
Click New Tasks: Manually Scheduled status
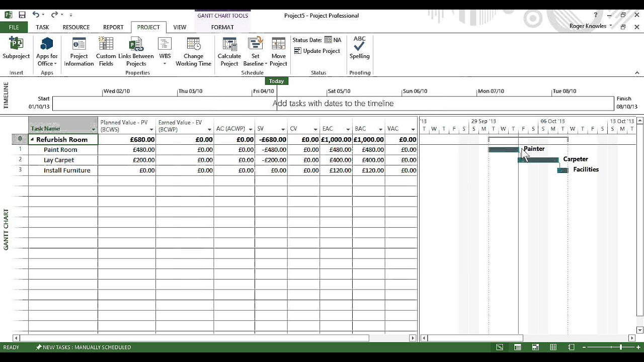click(83, 347)
